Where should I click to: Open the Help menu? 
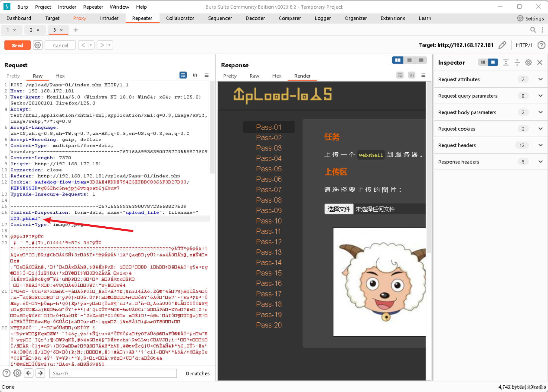141,7
